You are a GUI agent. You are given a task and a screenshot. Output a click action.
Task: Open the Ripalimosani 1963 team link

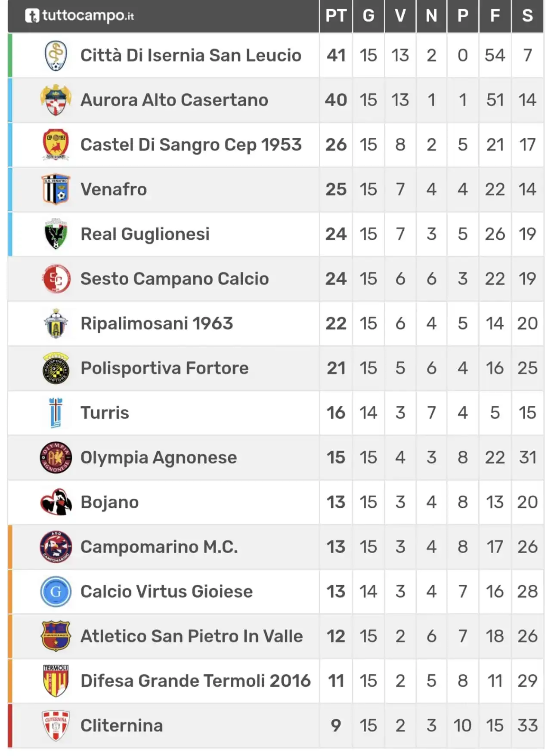click(x=157, y=324)
